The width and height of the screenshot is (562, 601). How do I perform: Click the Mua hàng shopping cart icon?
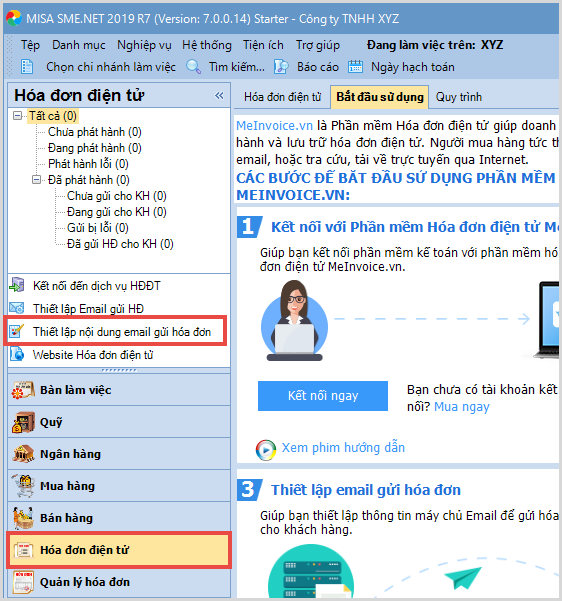coord(23,486)
